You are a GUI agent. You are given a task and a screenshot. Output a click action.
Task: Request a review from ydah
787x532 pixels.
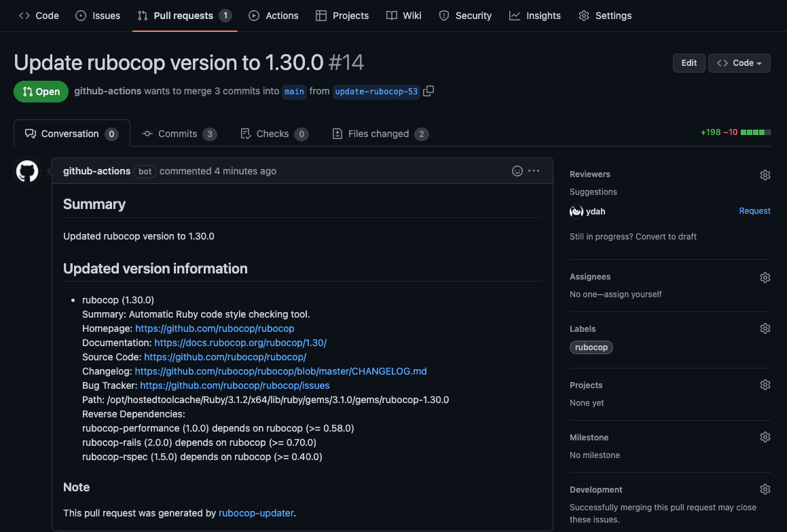click(x=754, y=211)
